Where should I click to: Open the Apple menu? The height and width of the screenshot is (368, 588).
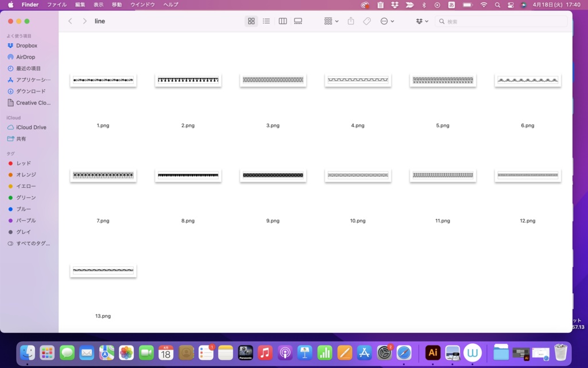click(x=10, y=5)
